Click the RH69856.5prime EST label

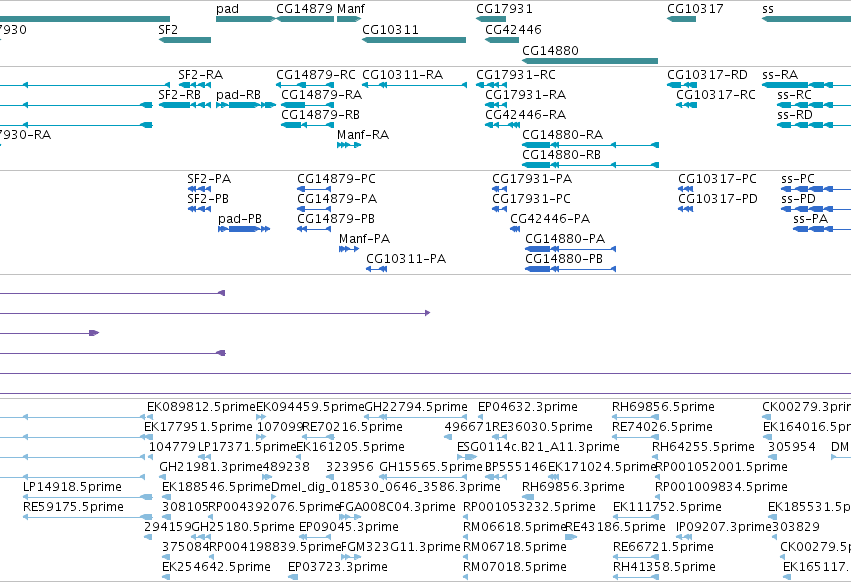pyautogui.click(x=663, y=407)
